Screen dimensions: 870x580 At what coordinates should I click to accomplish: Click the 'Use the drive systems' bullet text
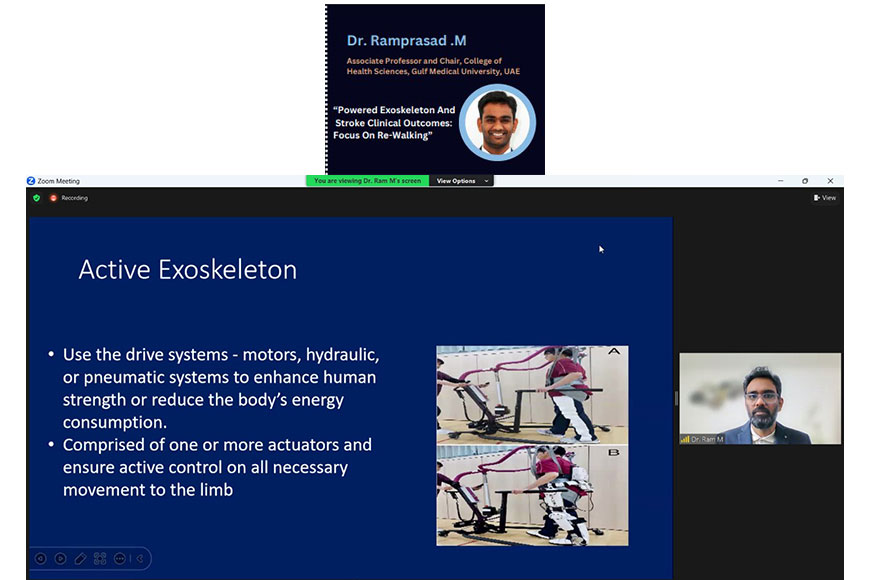(x=221, y=388)
